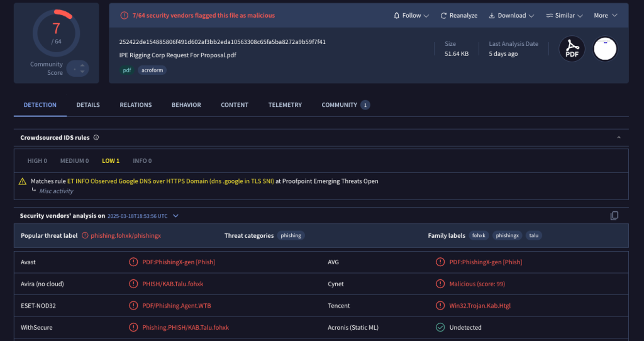Upvote the community score
Image resolution: width=644 pixels, height=341 pixels.
[82, 65]
